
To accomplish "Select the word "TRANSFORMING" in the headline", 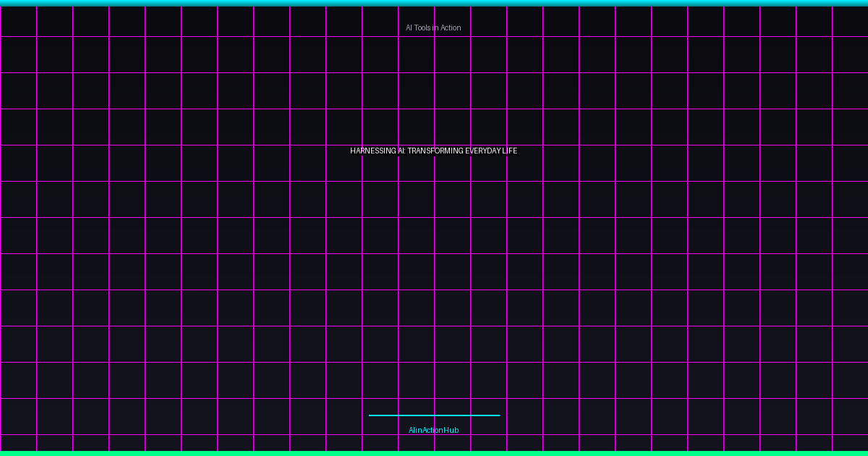I will 435,151.
